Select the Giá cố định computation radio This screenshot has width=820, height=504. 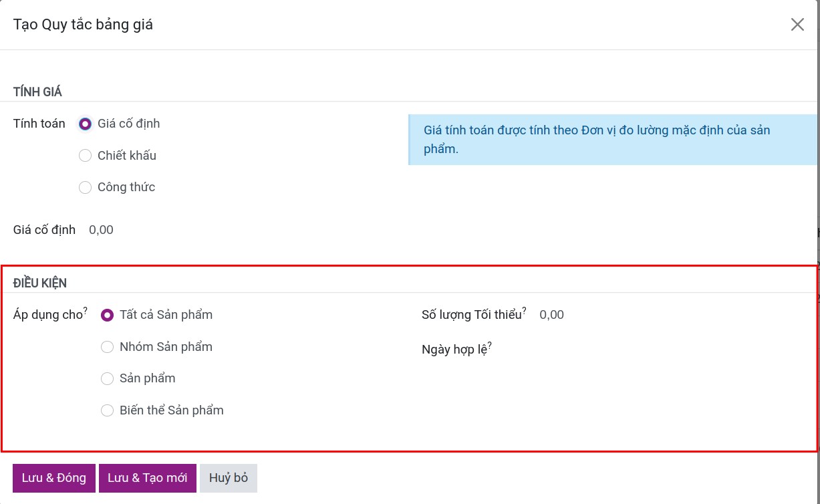(x=85, y=124)
